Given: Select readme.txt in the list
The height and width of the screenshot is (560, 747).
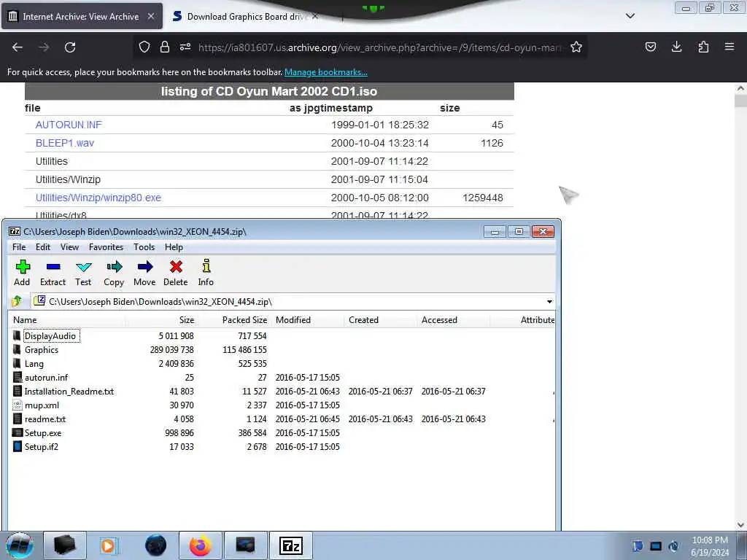Looking at the screenshot, I should coord(45,419).
